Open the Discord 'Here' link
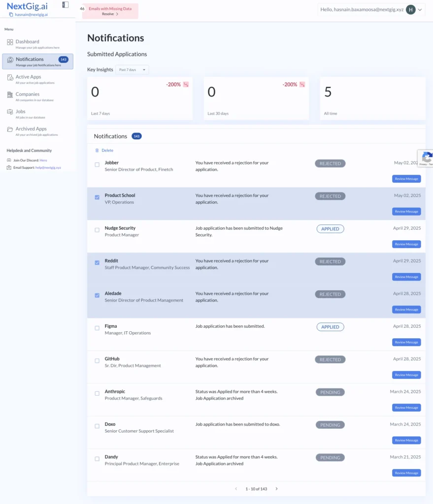Image resolution: width=433 pixels, height=504 pixels. 43,160
